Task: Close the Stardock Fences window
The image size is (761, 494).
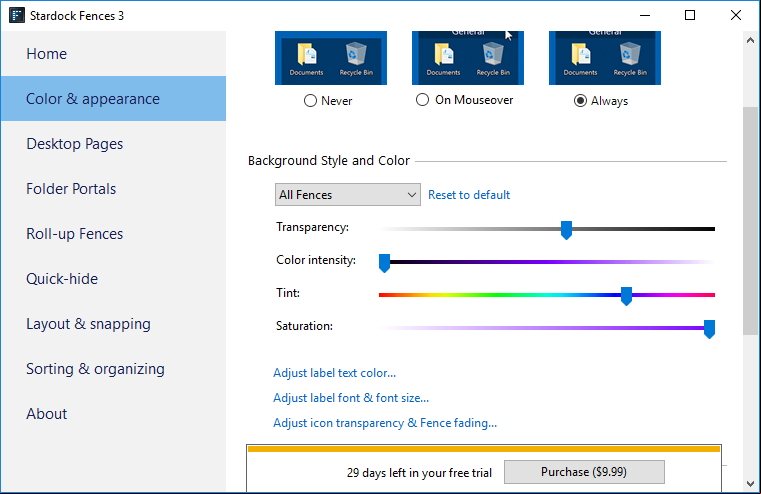Action: (736, 16)
